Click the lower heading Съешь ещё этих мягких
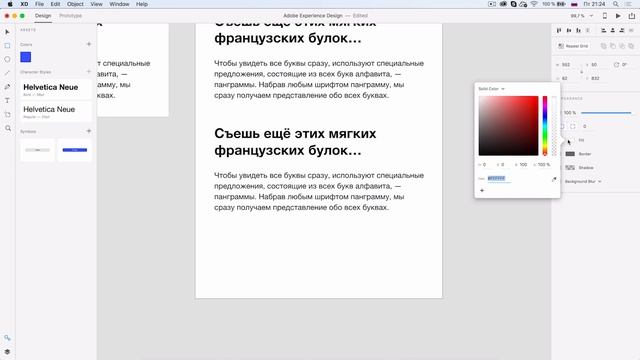640x360 pixels. click(295, 133)
